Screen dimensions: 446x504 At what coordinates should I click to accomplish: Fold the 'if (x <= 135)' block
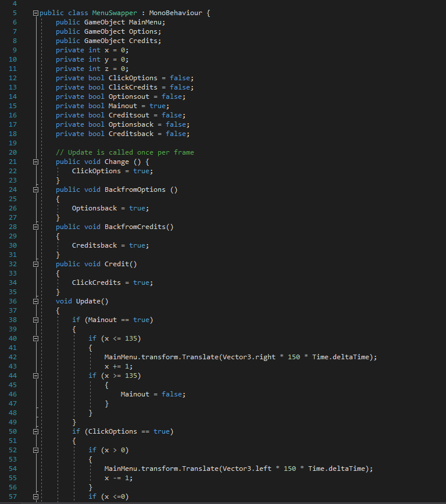click(x=35, y=338)
